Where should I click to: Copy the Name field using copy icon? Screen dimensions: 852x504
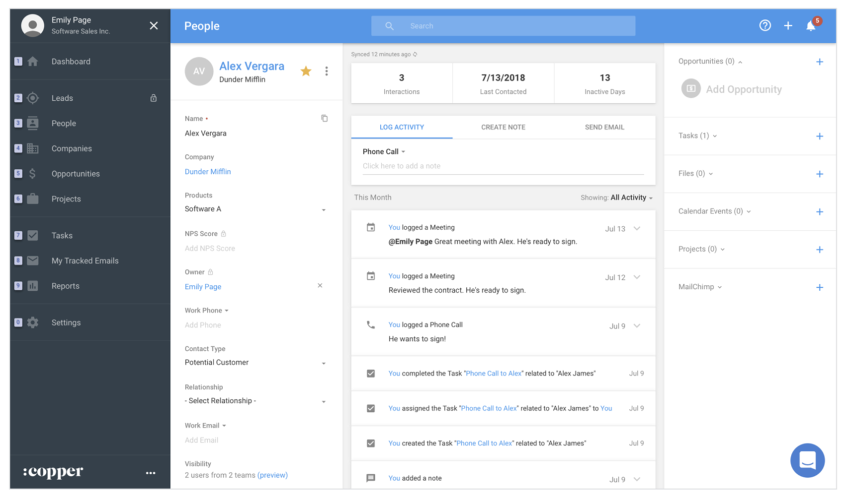[x=324, y=118]
